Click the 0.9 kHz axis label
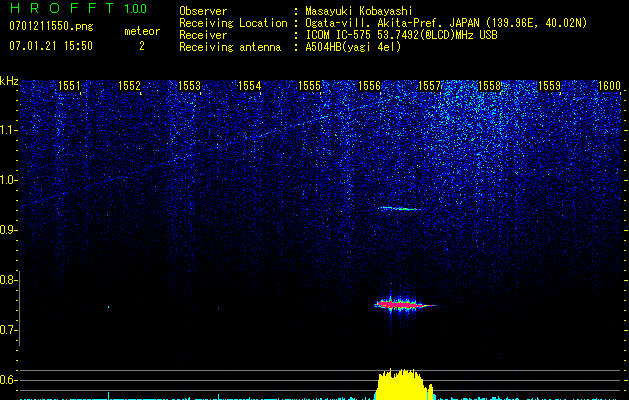629x400 pixels. tap(8, 230)
